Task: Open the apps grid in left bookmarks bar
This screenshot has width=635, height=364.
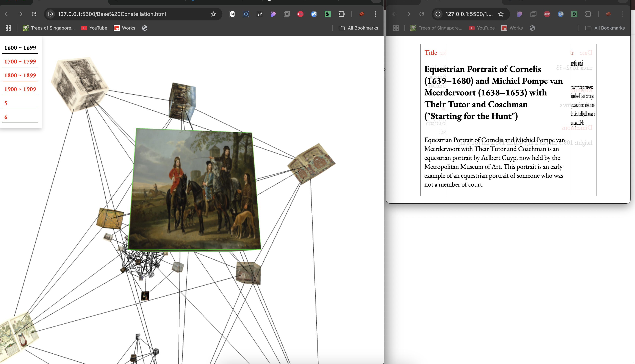Action: [x=8, y=28]
